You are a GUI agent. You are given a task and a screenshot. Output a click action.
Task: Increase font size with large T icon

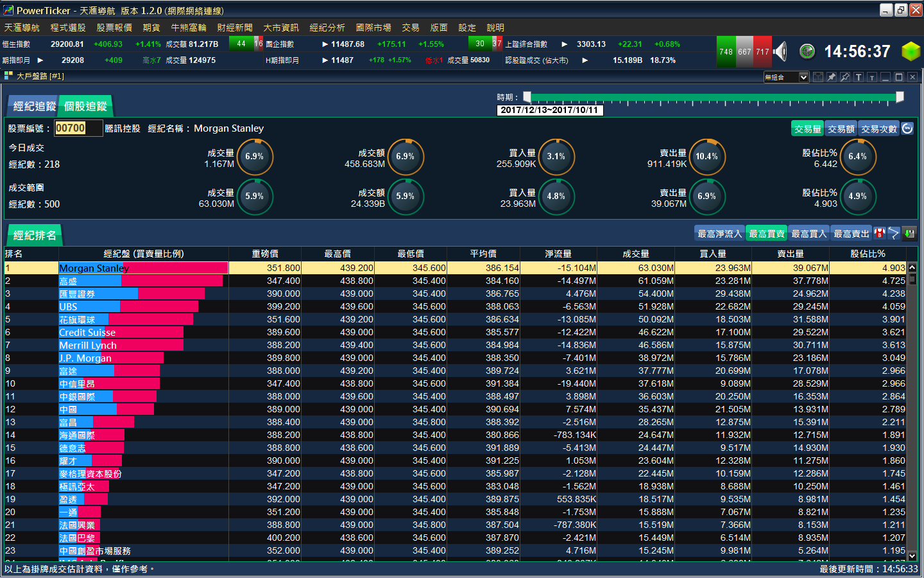coord(859,77)
